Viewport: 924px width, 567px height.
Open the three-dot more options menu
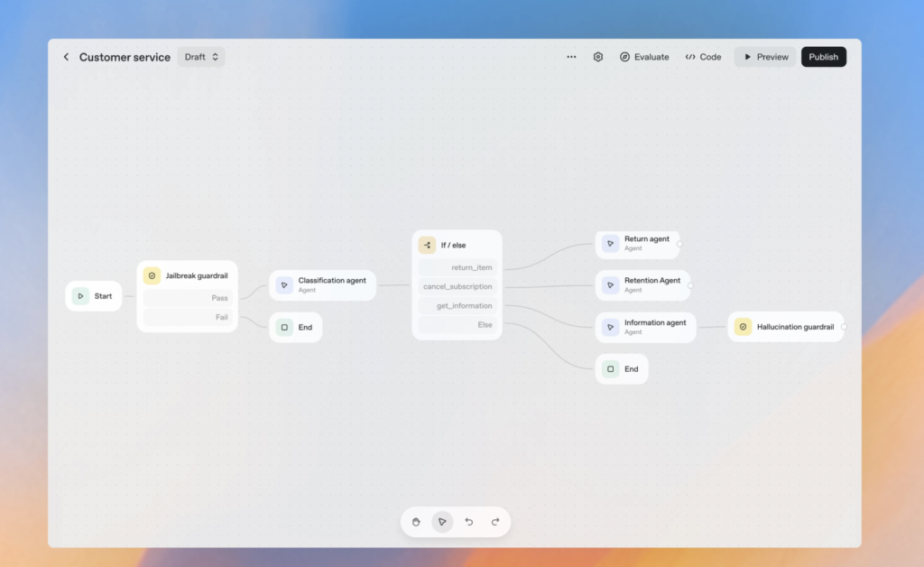[571, 57]
